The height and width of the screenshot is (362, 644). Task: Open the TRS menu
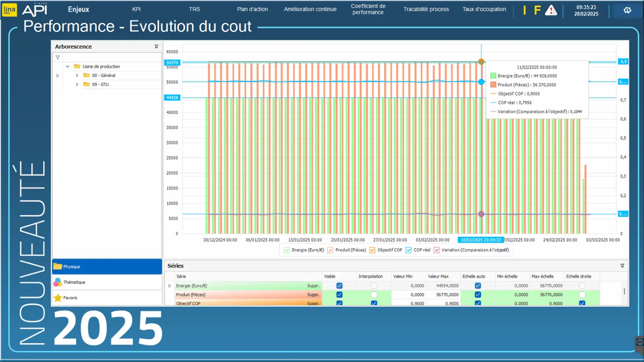(x=194, y=9)
